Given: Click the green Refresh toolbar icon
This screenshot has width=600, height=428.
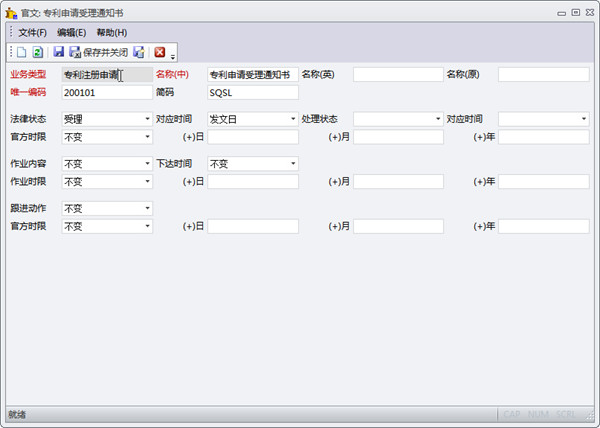Looking at the screenshot, I should point(38,52).
